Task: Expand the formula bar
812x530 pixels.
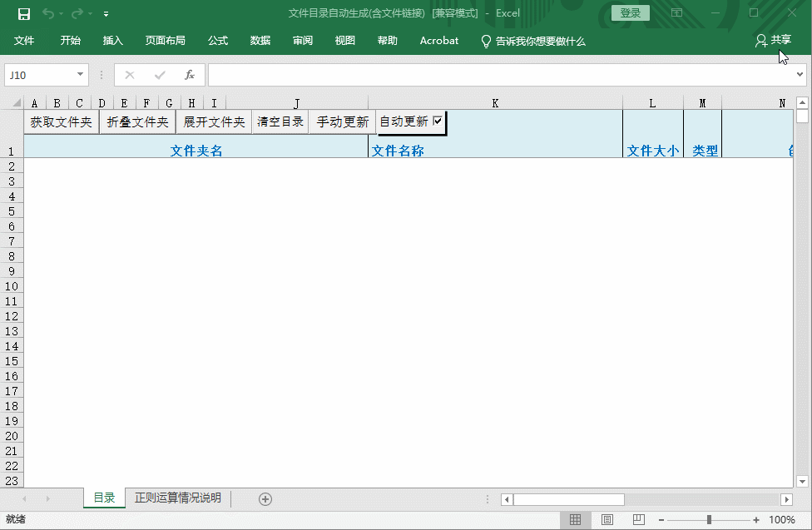Action: click(x=800, y=75)
